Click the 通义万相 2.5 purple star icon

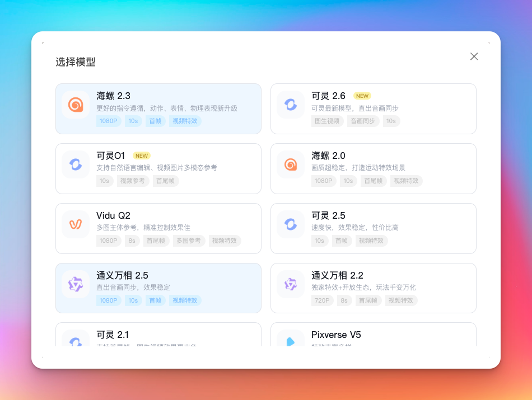76,284
